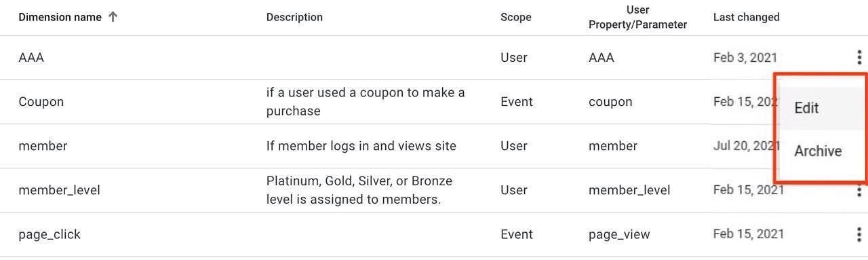The image size is (868, 260).
Task: Click the coupon parameter cell
Action: (610, 103)
